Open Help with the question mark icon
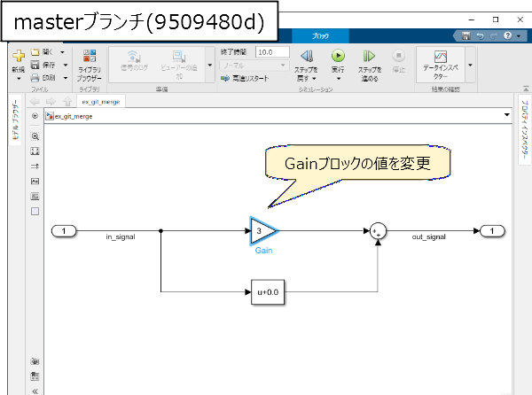This screenshot has height=395, width=532. [507, 35]
